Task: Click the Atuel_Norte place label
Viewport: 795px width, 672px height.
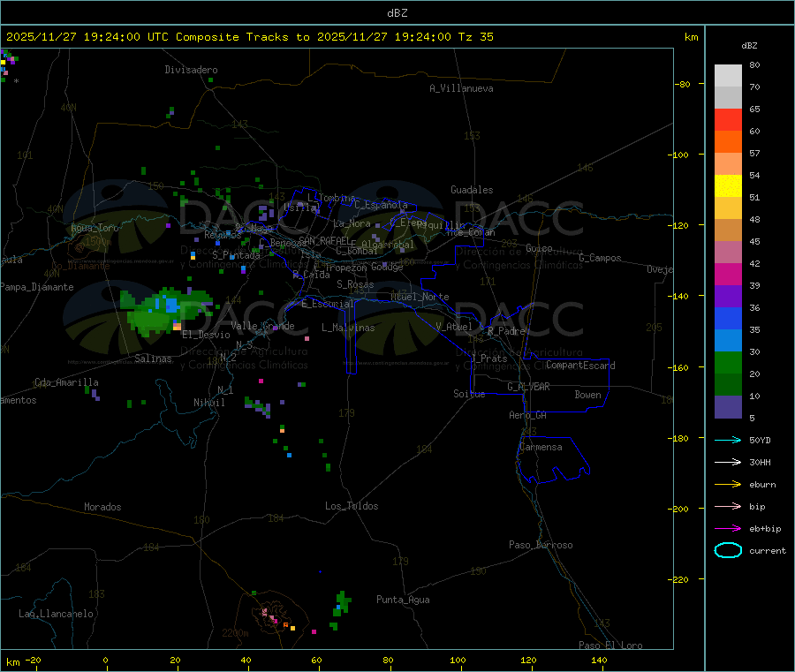Action: [x=420, y=297]
